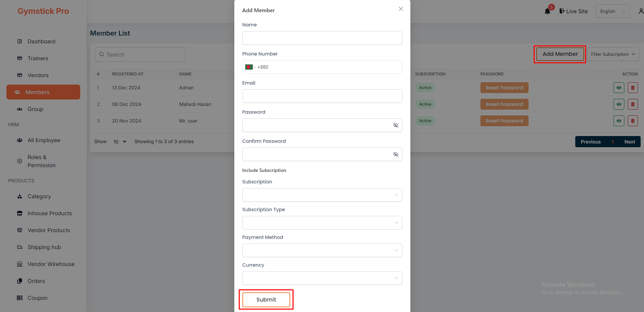Submit the Add Member form

click(266, 299)
